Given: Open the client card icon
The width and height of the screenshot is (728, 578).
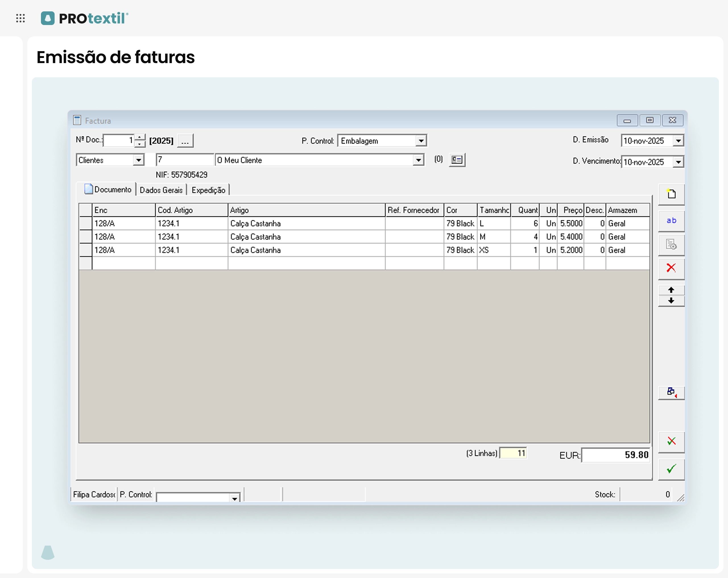Looking at the screenshot, I should click(x=456, y=160).
